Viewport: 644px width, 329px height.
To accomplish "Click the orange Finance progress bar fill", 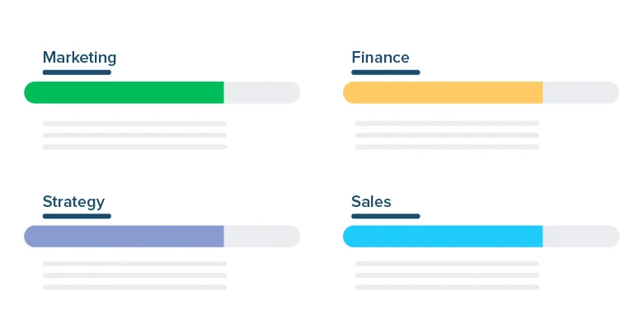I will pos(443,92).
